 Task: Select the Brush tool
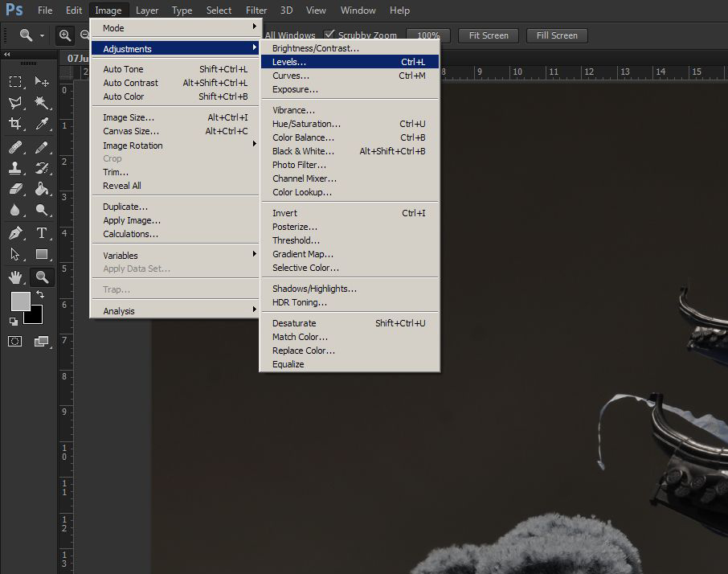click(x=42, y=148)
